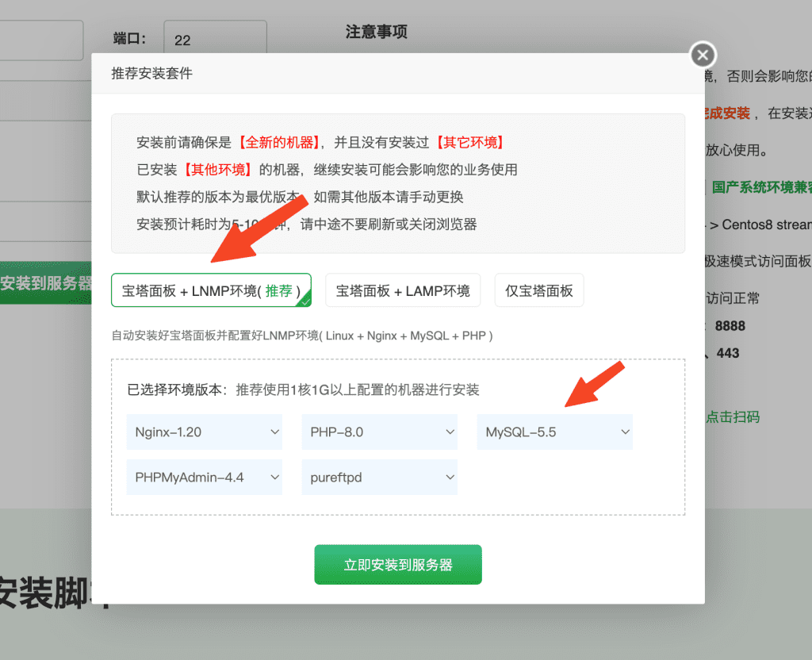Click the 推荐安装套件 dialog title bar
The width and height of the screenshot is (812, 660).
tap(396, 74)
